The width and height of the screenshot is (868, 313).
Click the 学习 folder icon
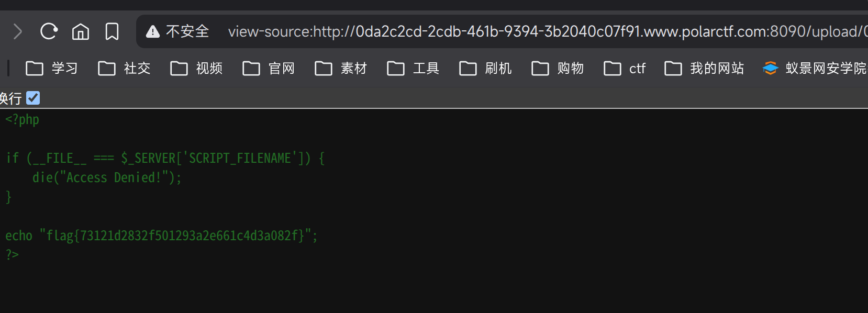[x=34, y=68]
